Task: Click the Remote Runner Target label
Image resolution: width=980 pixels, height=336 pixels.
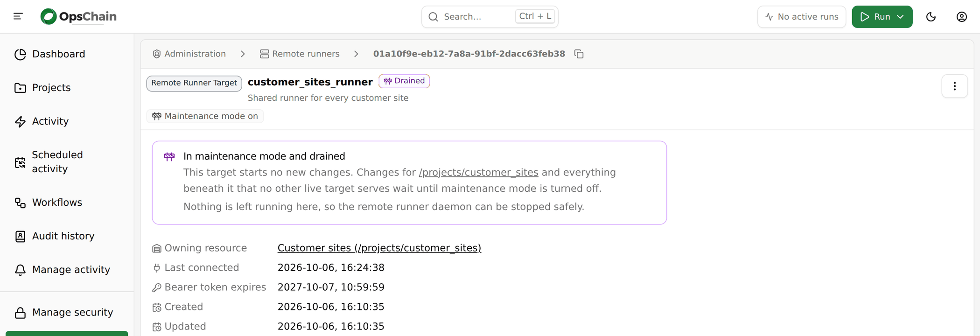Action: coord(194,83)
